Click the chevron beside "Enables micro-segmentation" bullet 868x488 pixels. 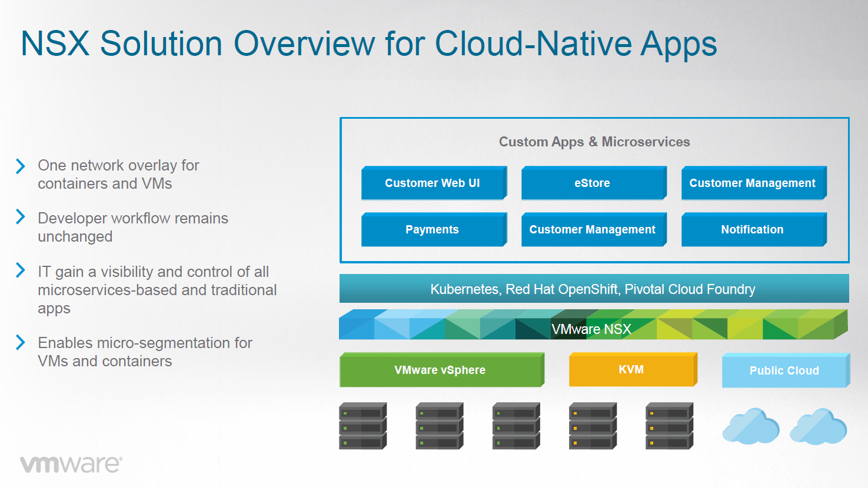point(21,342)
